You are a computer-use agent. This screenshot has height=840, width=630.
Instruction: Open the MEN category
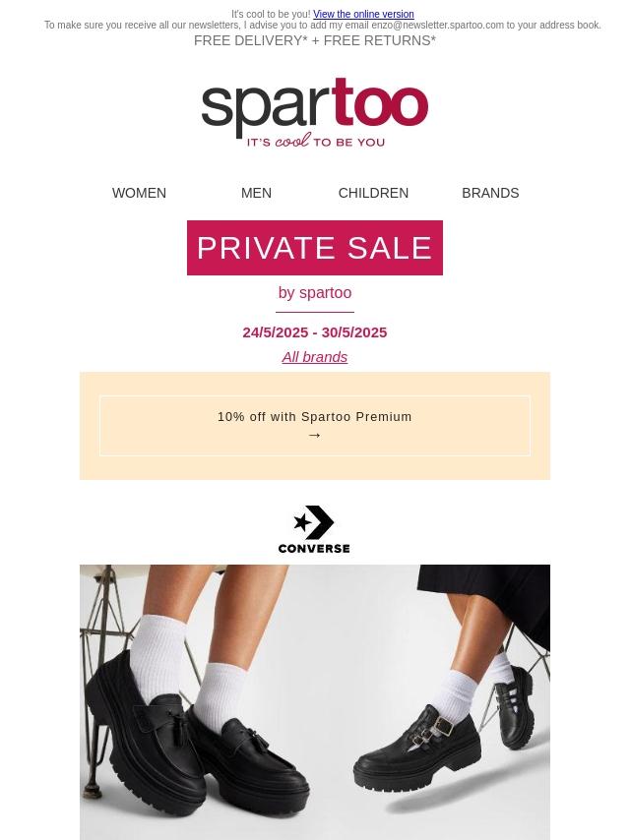point(256,193)
